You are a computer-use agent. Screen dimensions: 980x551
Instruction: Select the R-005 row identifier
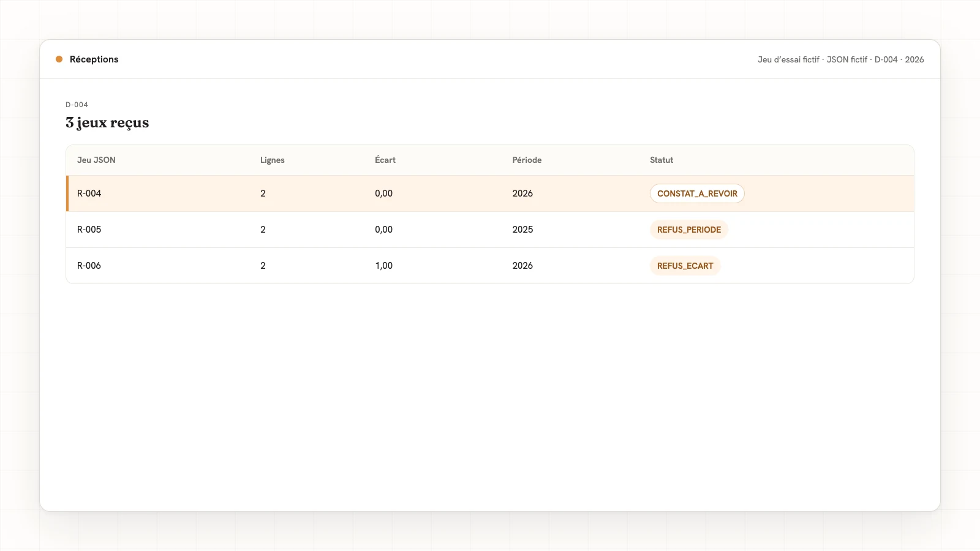pyautogui.click(x=89, y=230)
